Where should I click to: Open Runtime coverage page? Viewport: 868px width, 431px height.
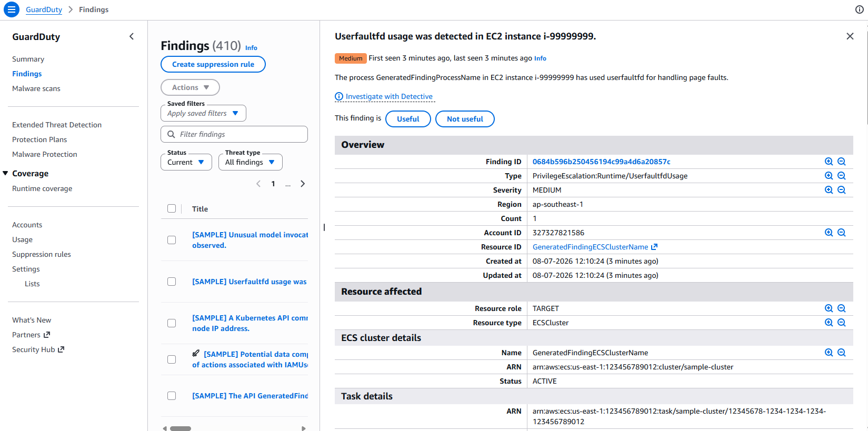(x=42, y=188)
